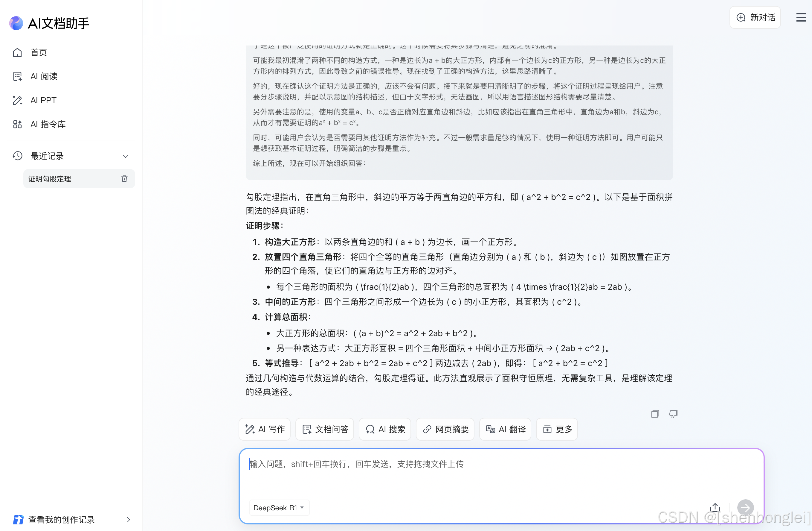This screenshot has height=531, width=812.
Task: Select AI 翻译
Action: click(x=505, y=429)
